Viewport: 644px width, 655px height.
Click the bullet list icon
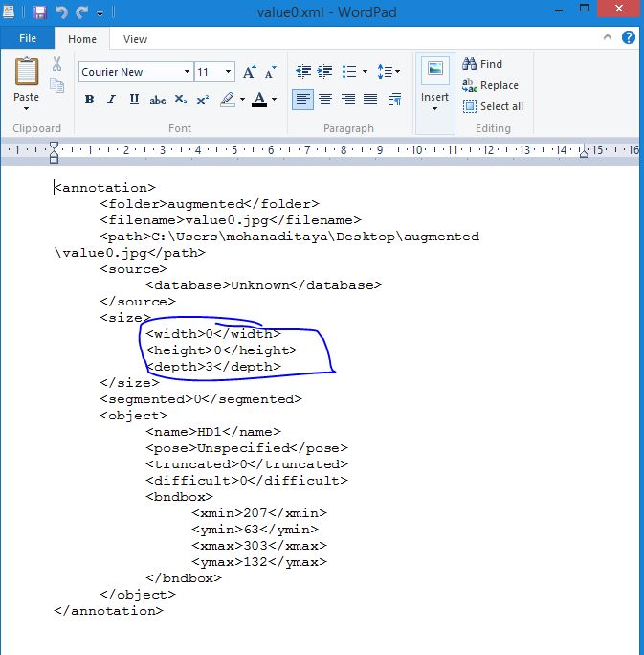click(x=349, y=72)
